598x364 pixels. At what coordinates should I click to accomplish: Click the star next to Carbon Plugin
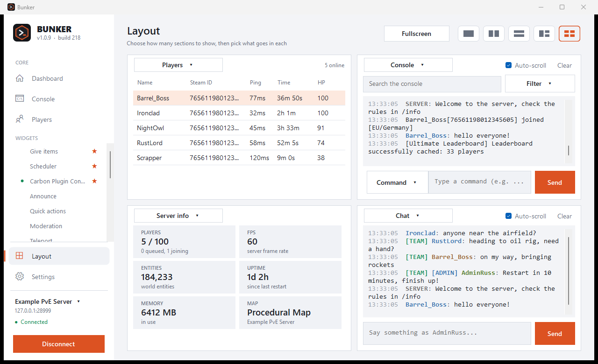coord(94,181)
